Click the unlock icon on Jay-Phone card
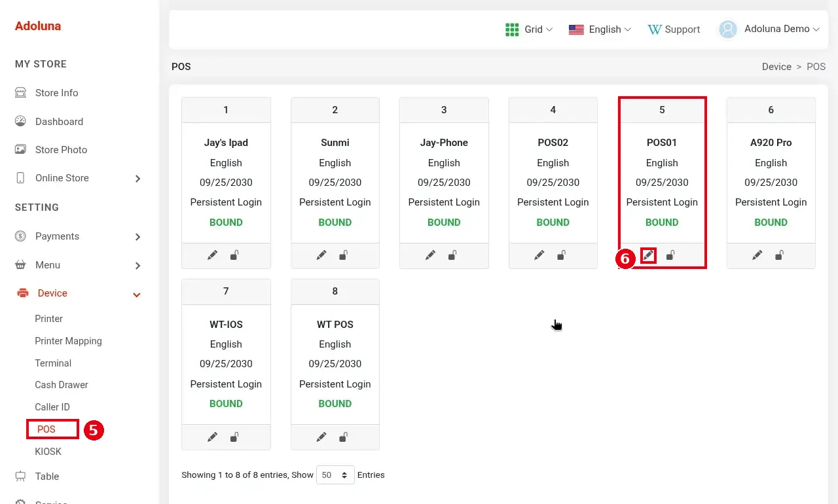The width and height of the screenshot is (838, 504). pyautogui.click(x=452, y=255)
